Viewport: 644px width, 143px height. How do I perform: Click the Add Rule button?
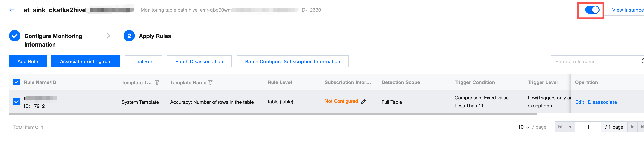[28, 62]
